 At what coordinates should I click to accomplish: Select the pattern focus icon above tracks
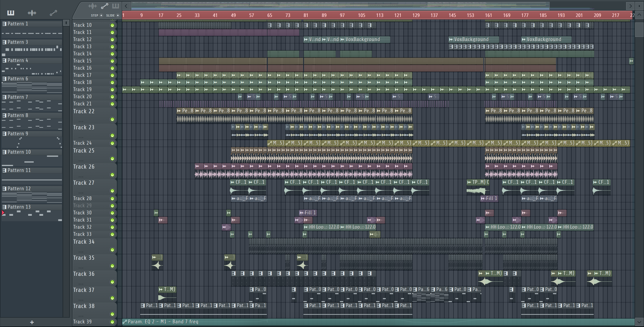pos(116,6)
